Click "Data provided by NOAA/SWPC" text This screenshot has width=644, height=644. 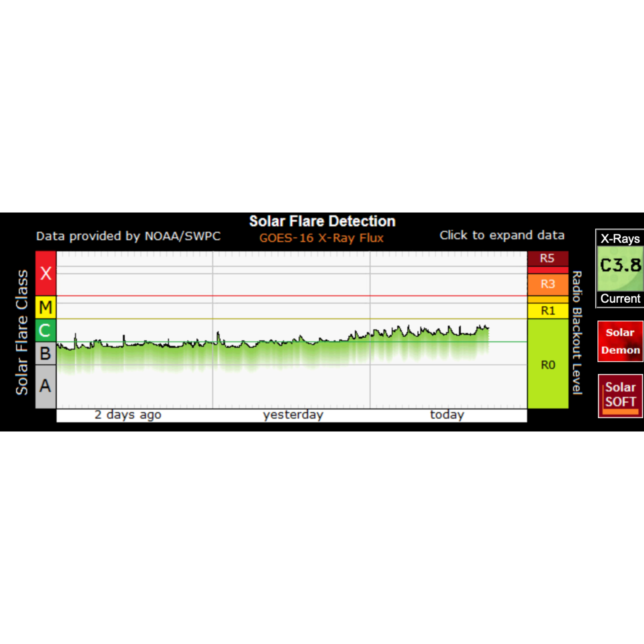click(128, 236)
